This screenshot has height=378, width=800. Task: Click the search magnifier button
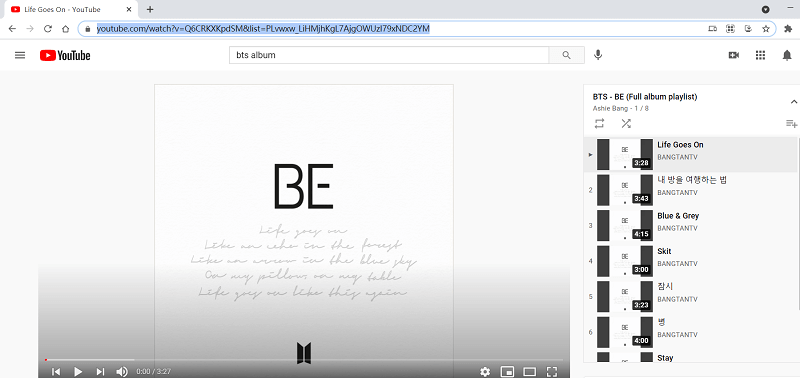[566, 55]
